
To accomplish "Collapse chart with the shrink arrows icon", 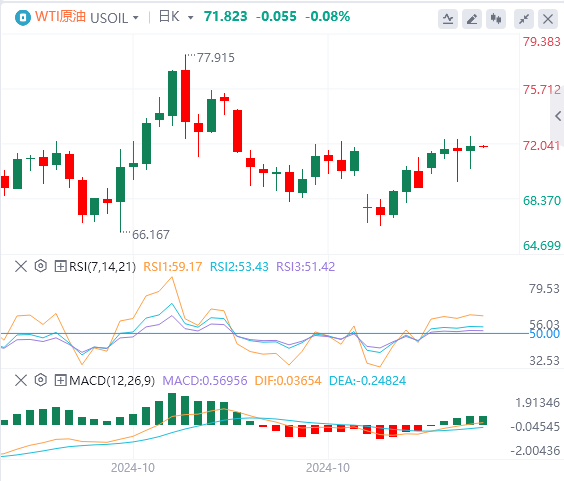I will point(524,19).
